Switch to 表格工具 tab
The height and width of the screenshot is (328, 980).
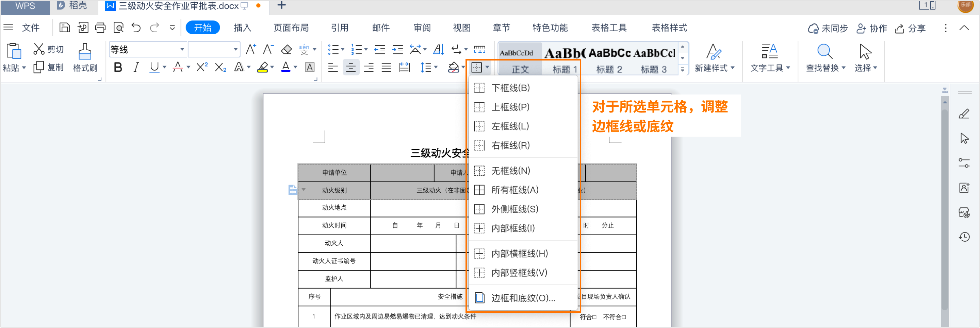pos(609,28)
